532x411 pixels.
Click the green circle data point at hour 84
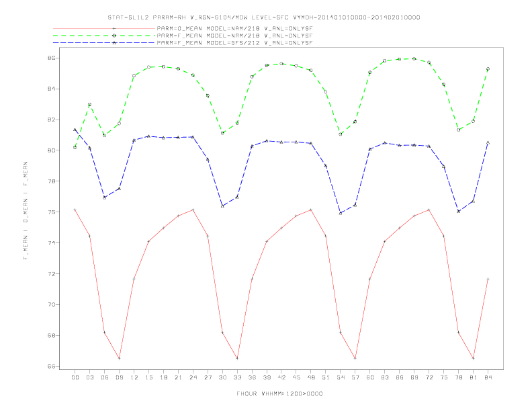click(x=488, y=69)
